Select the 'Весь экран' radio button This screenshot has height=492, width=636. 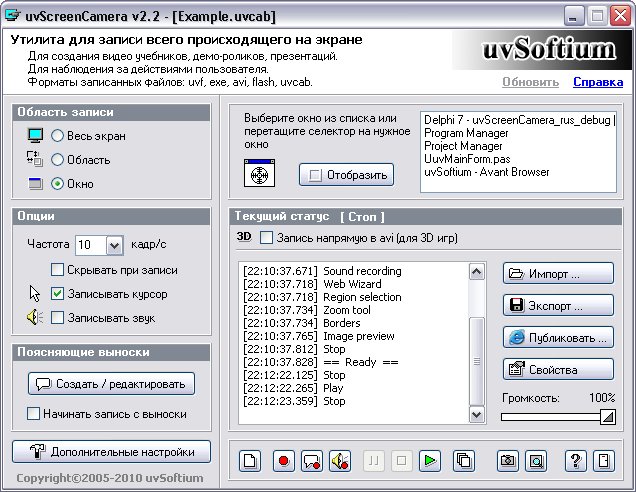(58, 136)
